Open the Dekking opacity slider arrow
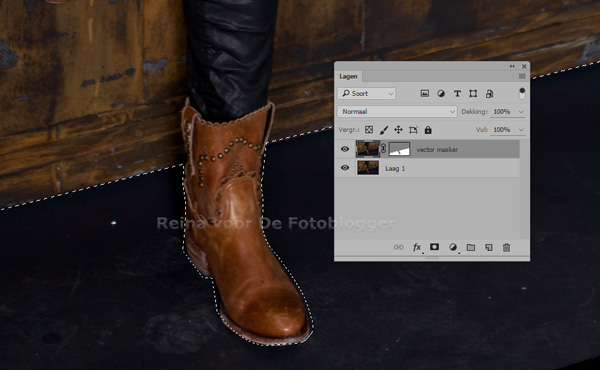600x370 pixels. coord(521,112)
